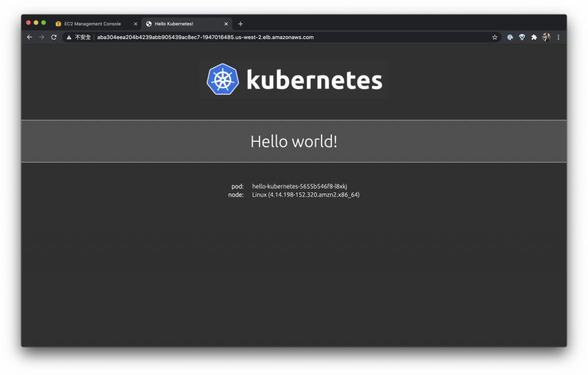The width and height of the screenshot is (588, 375).
Task: Close the window with red button
Action: point(29,22)
